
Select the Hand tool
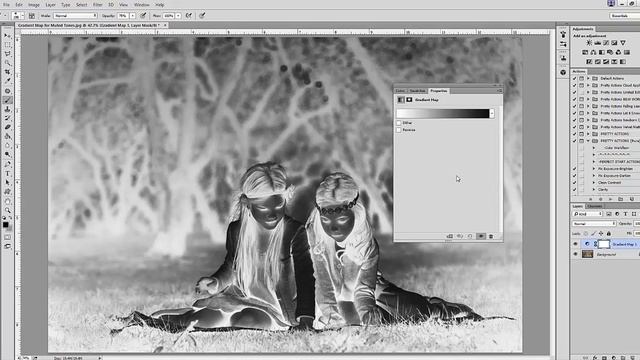[x=7, y=201]
